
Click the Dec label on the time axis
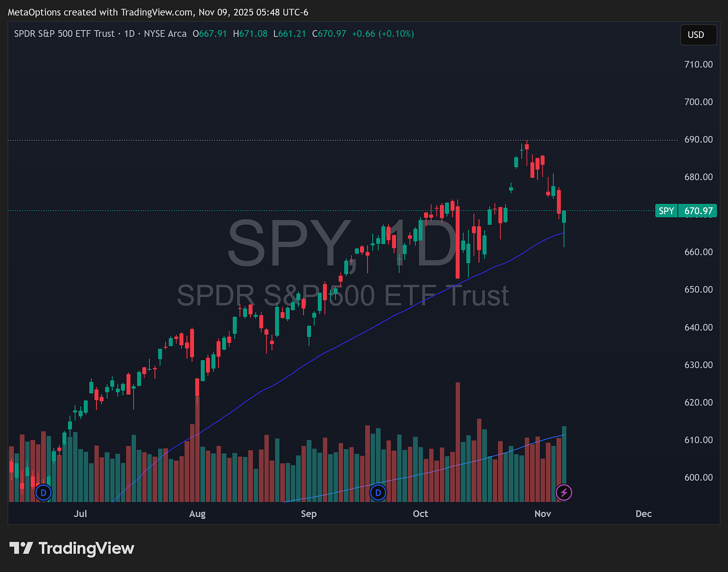(643, 514)
